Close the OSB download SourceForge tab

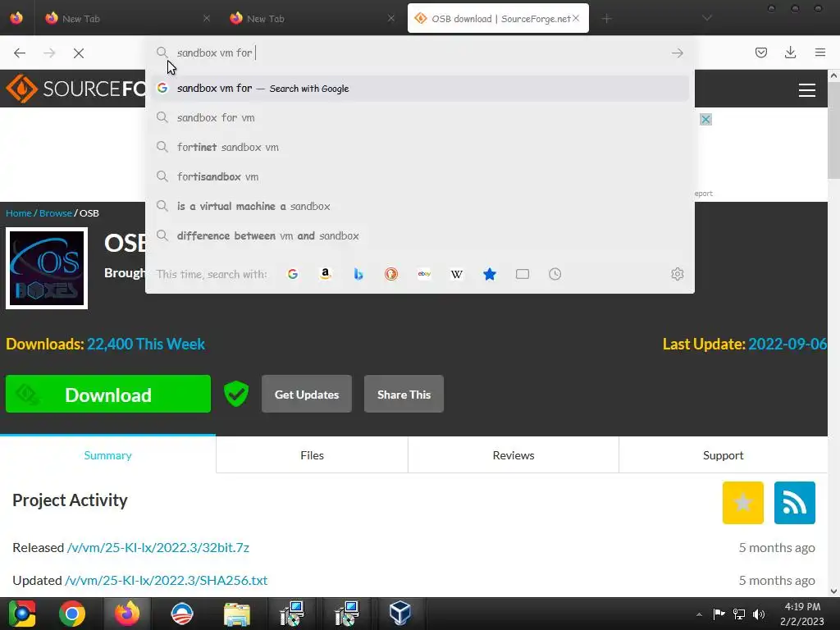(576, 18)
